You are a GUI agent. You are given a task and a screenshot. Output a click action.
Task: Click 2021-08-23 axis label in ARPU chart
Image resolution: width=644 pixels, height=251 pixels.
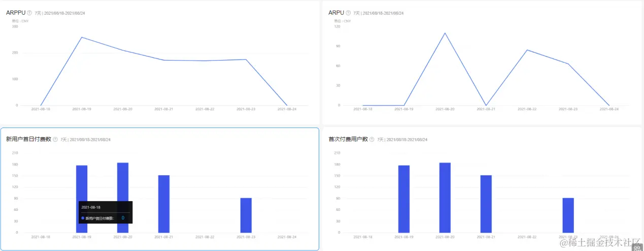click(x=568, y=109)
